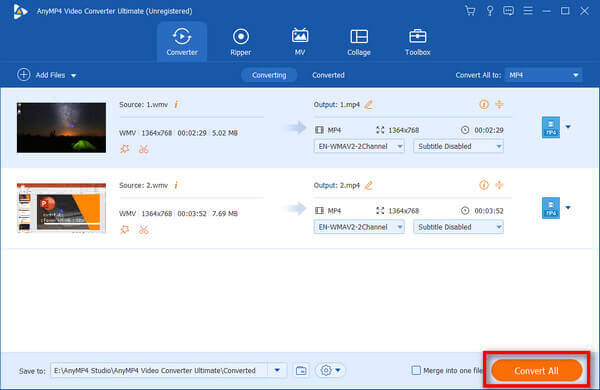
Task: Open the output folder icon
Action: coord(301,370)
